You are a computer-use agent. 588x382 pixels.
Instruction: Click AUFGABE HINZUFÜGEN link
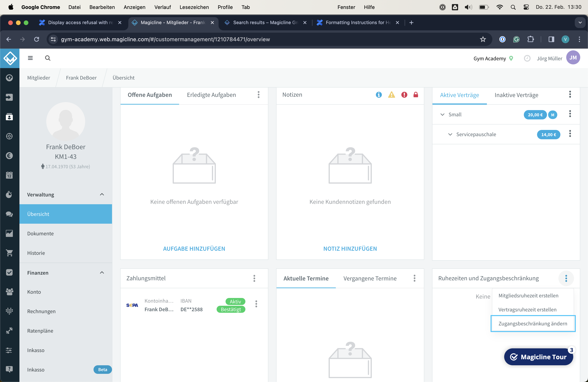pyautogui.click(x=194, y=249)
